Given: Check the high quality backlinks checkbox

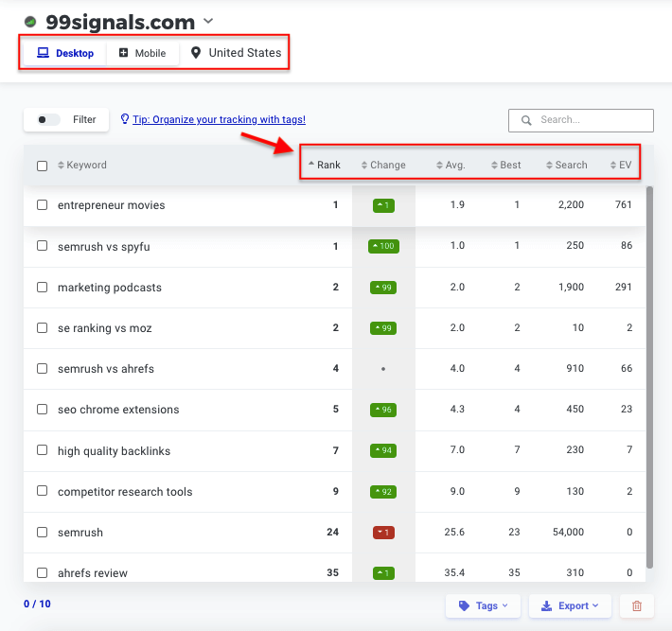Looking at the screenshot, I should pyautogui.click(x=42, y=449).
